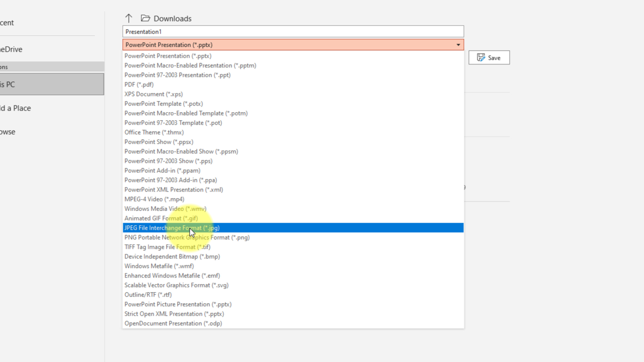
Task: Pick PowerPoint Macro-Enabled Template (*.potm)
Action: coord(293,113)
